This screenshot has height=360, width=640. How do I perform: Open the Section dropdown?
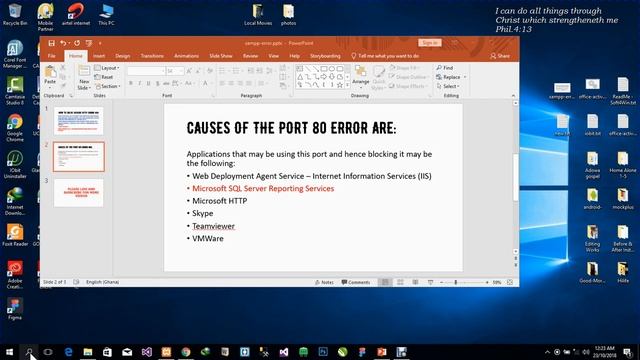(108, 86)
